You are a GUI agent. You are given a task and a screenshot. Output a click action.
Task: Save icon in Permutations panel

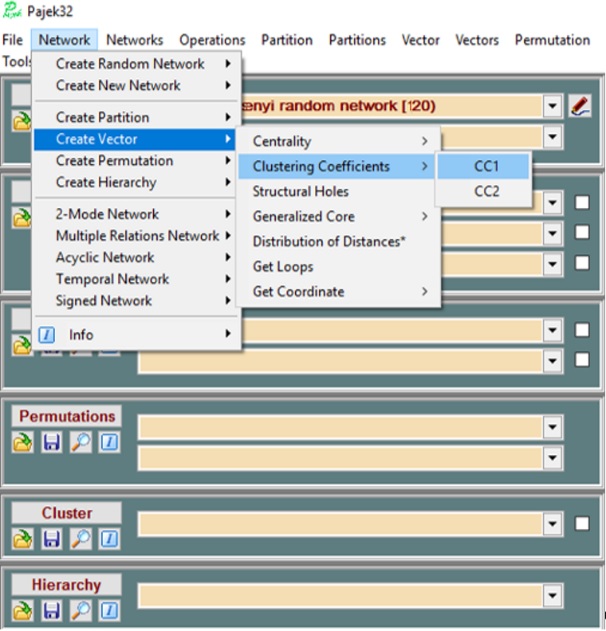tap(52, 443)
